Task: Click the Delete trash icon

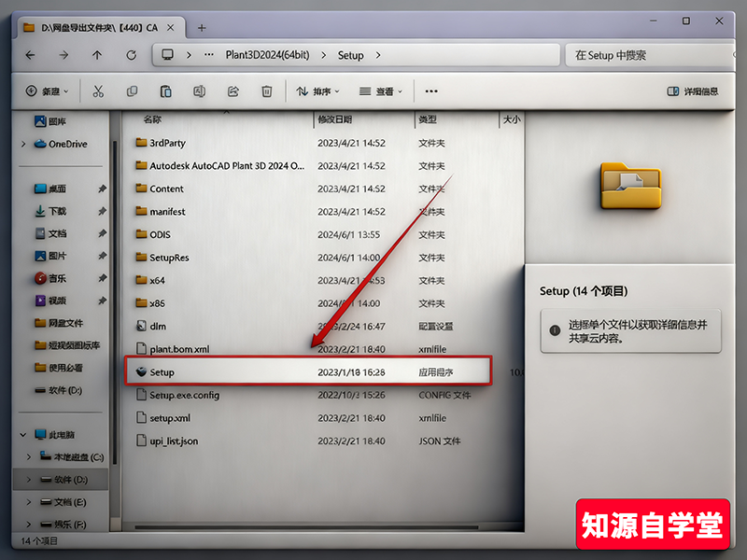Action: [266, 91]
